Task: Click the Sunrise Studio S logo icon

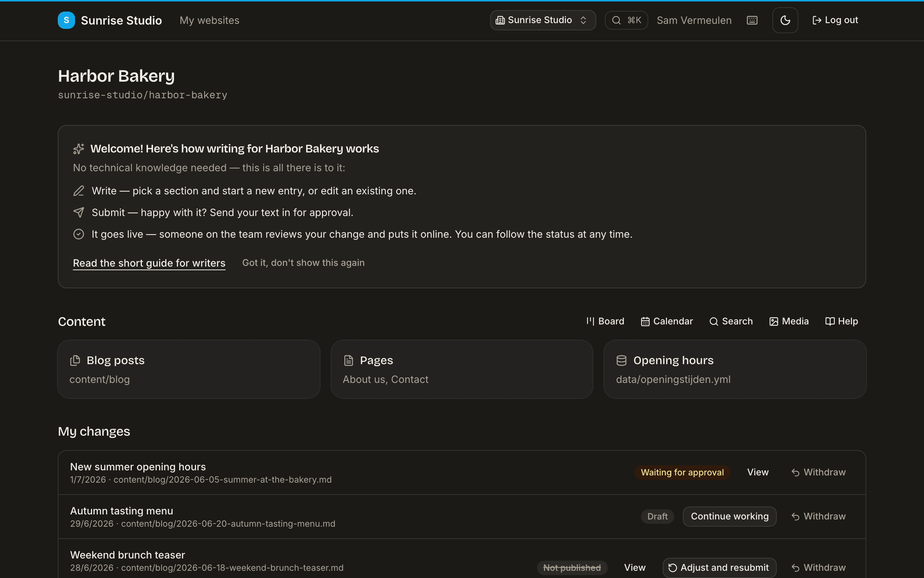Action: [66, 20]
